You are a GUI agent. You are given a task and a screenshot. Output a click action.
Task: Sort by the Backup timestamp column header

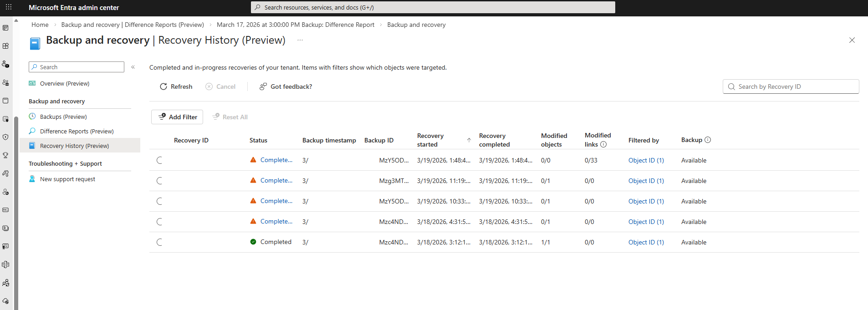329,140
